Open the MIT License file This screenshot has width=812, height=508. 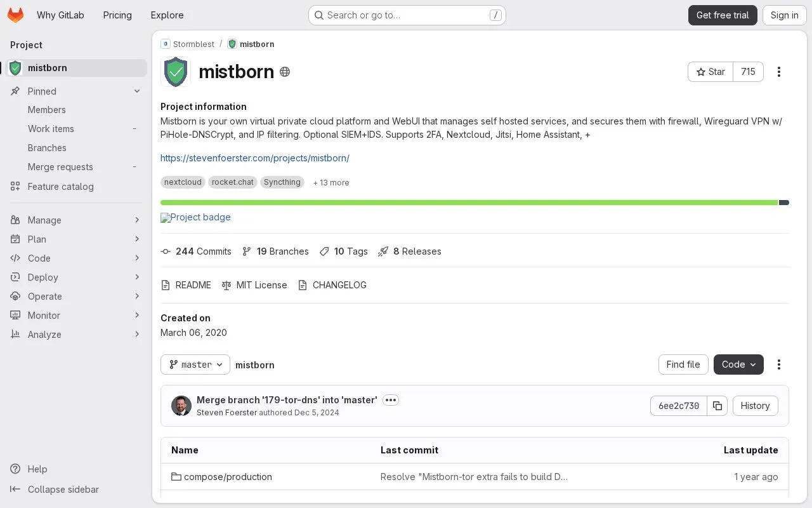point(254,285)
